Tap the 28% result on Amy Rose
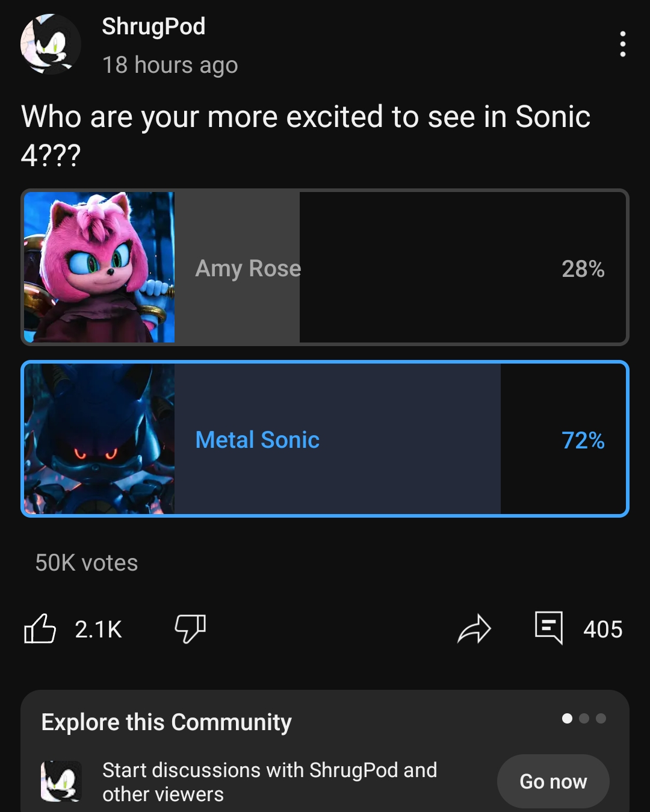This screenshot has width=650, height=812. 583,268
